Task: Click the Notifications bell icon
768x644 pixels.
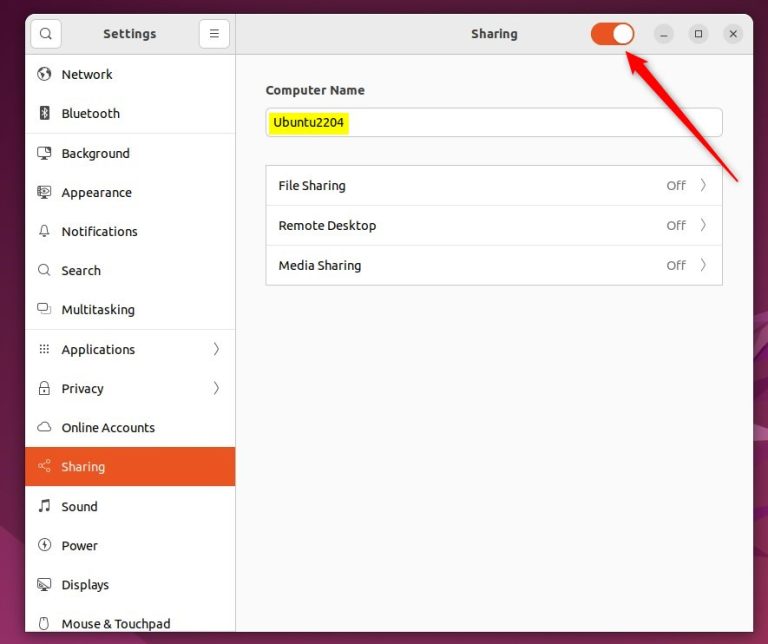Action: [x=44, y=231]
